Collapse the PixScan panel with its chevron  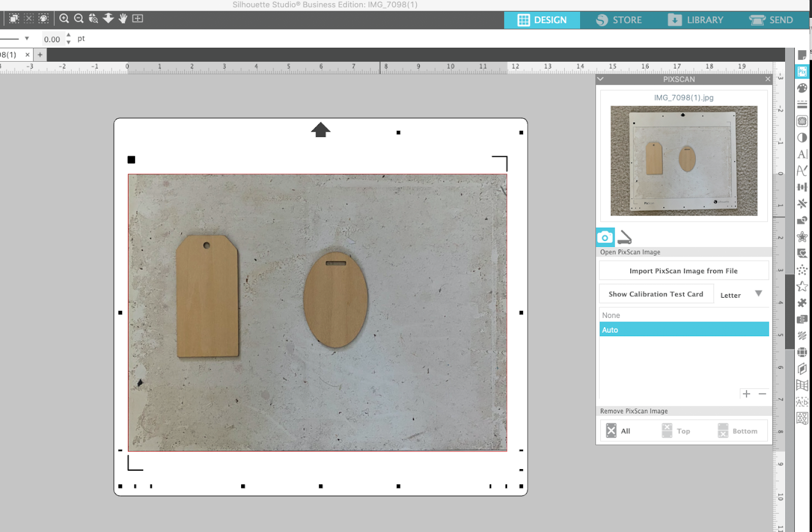[600, 79]
